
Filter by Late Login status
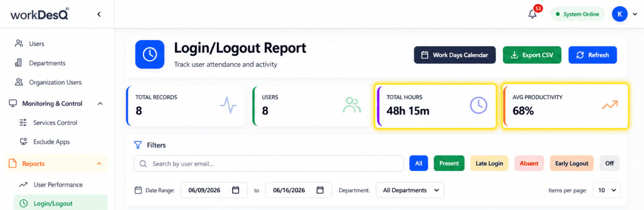[x=489, y=164]
